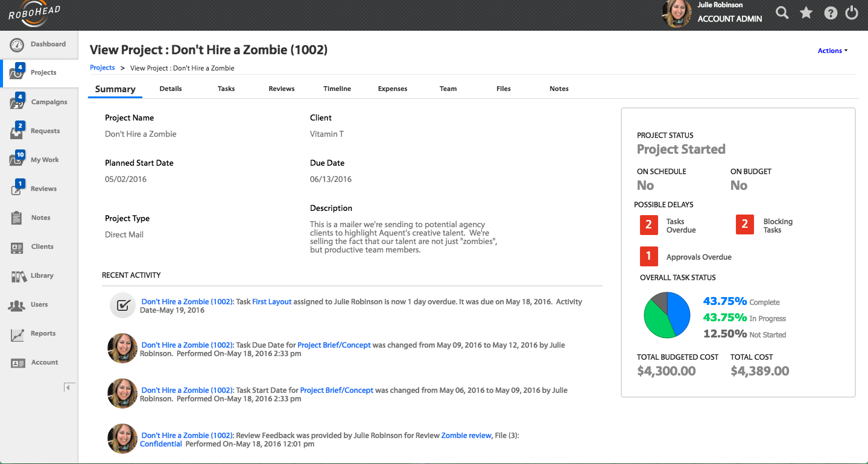Click the 12.50% Not Started label

(744, 334)
